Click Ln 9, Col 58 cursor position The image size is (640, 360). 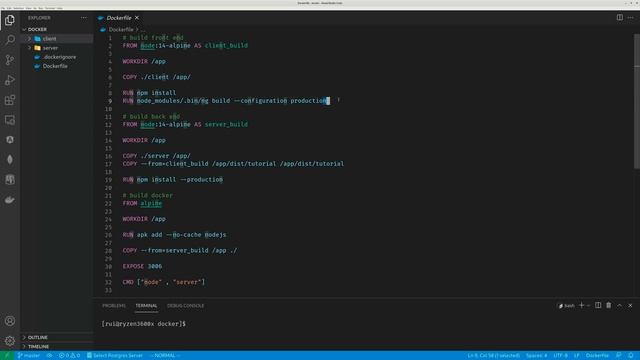pos(494,356)
